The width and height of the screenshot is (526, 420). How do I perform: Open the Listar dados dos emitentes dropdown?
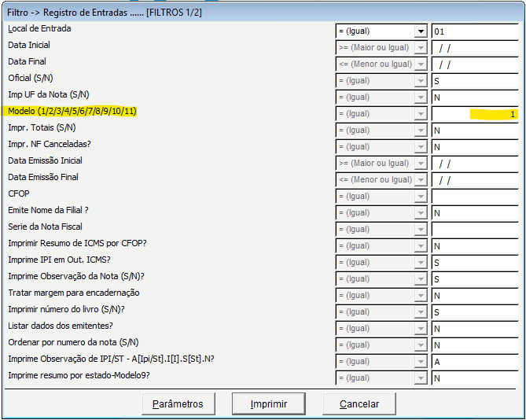(x=381, y=329)
